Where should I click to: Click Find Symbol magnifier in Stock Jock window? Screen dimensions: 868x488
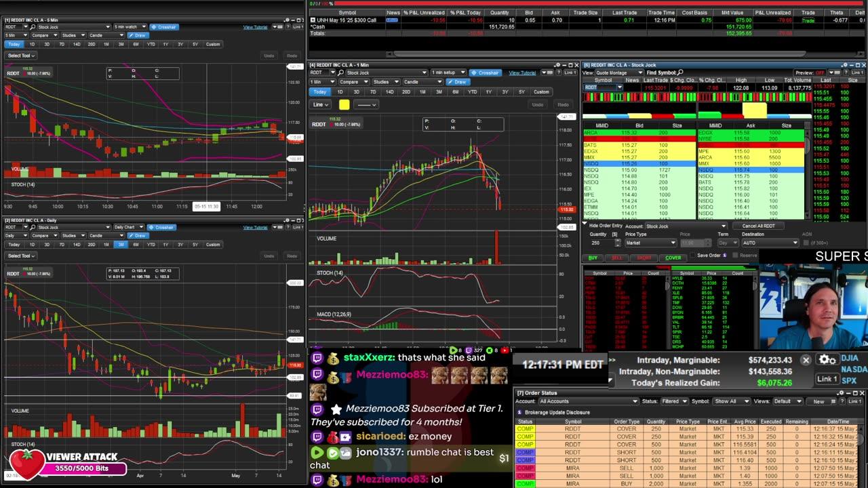point(680,73)
